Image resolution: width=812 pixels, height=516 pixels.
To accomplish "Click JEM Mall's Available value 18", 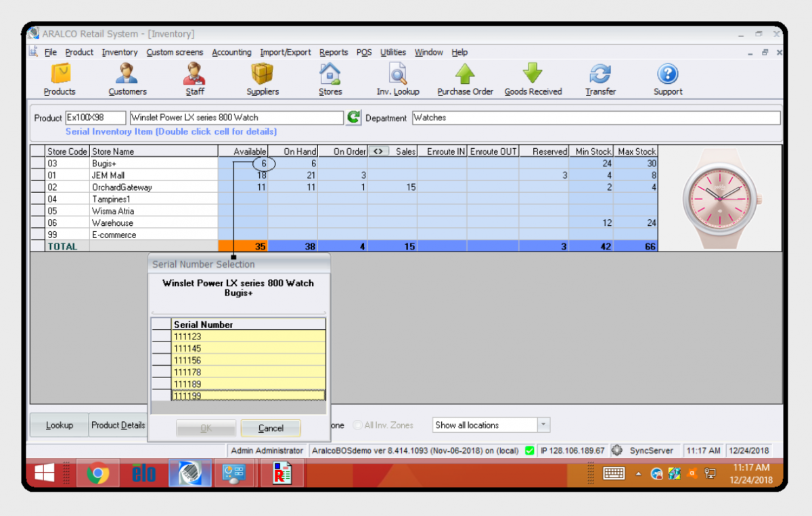I will [x=243, y=175].
